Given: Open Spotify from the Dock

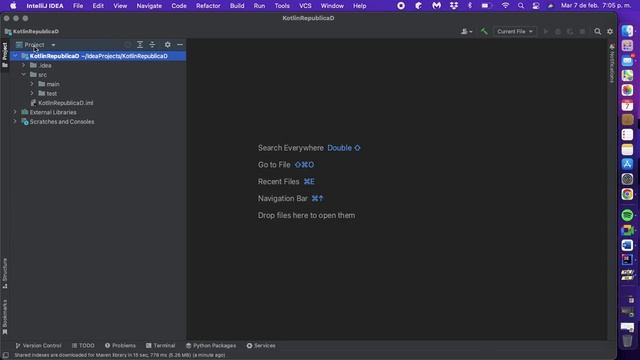Looking at the screenshot, I should tap(627, 215).
